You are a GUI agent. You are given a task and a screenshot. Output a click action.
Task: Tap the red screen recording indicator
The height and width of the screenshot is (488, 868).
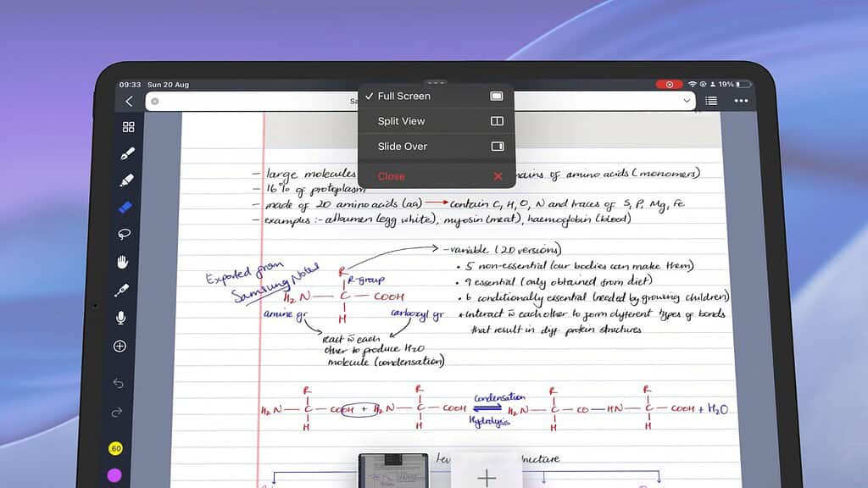click(x=670, y=84)
